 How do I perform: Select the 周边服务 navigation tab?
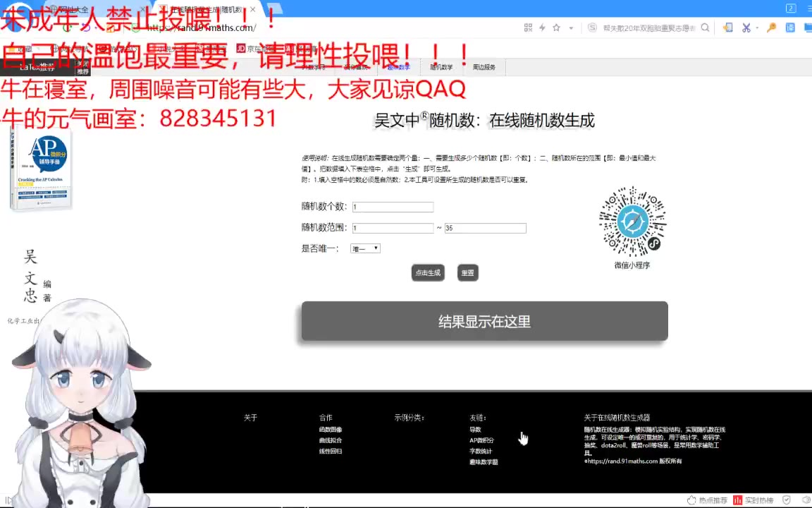point(484,68)
